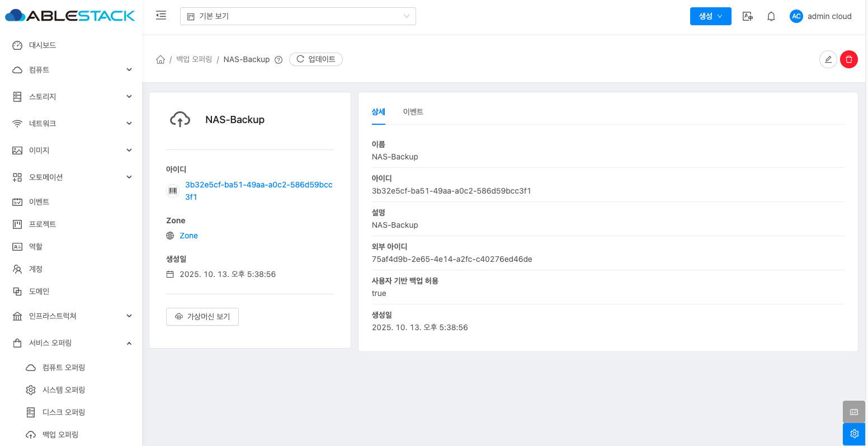868x446 pixels.
Task: Click the barcode icon next to ID
Action: pos(173,191)
